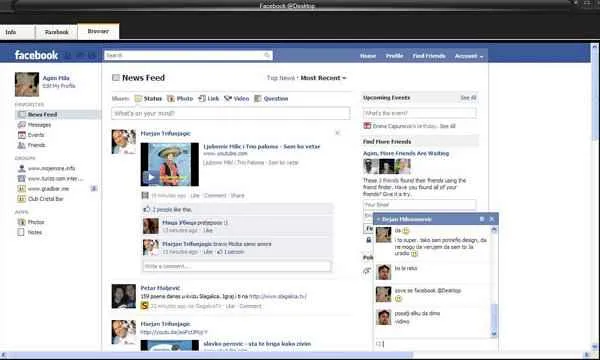Open the www.gladbar.me group
The width and height of the screenshot is (600, 360).
(48, 189)
